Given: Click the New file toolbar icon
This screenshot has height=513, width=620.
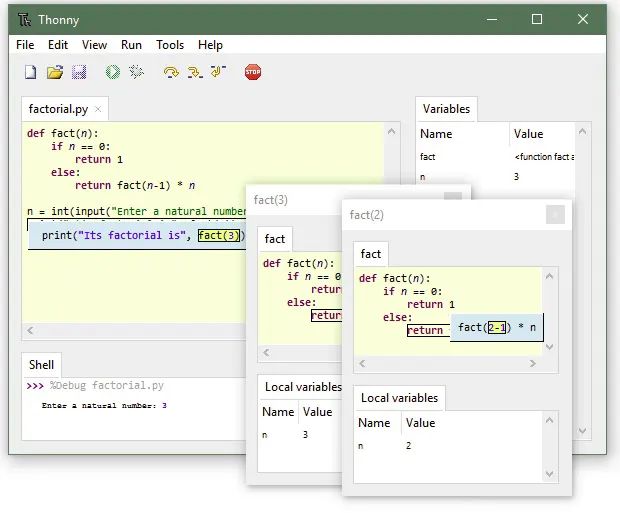Looking at the screenshot, I should (30, 72).
